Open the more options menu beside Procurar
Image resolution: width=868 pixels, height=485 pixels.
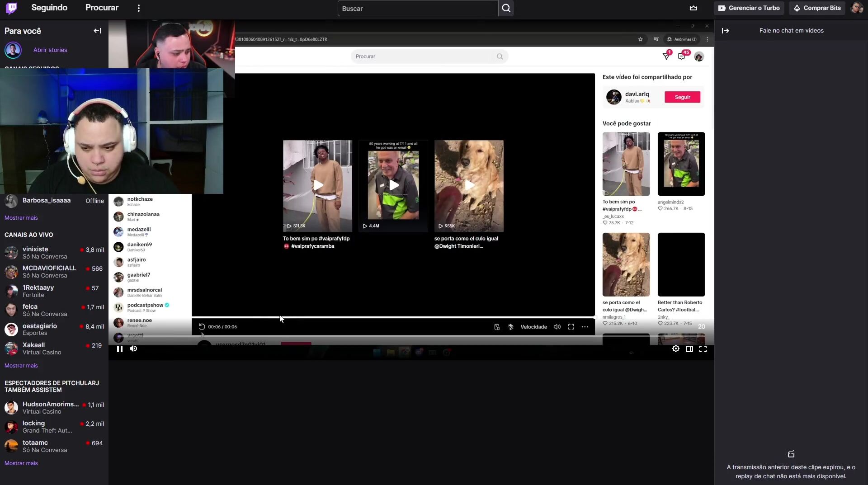139,8
